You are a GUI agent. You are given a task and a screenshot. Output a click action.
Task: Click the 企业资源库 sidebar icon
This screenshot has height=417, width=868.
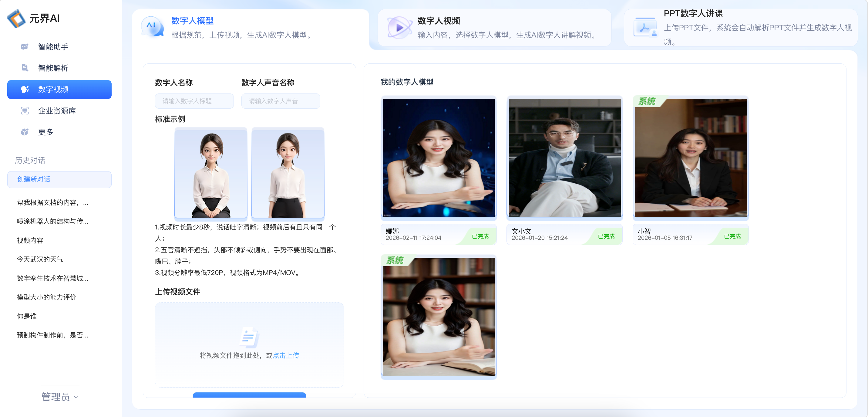[25, 110]
